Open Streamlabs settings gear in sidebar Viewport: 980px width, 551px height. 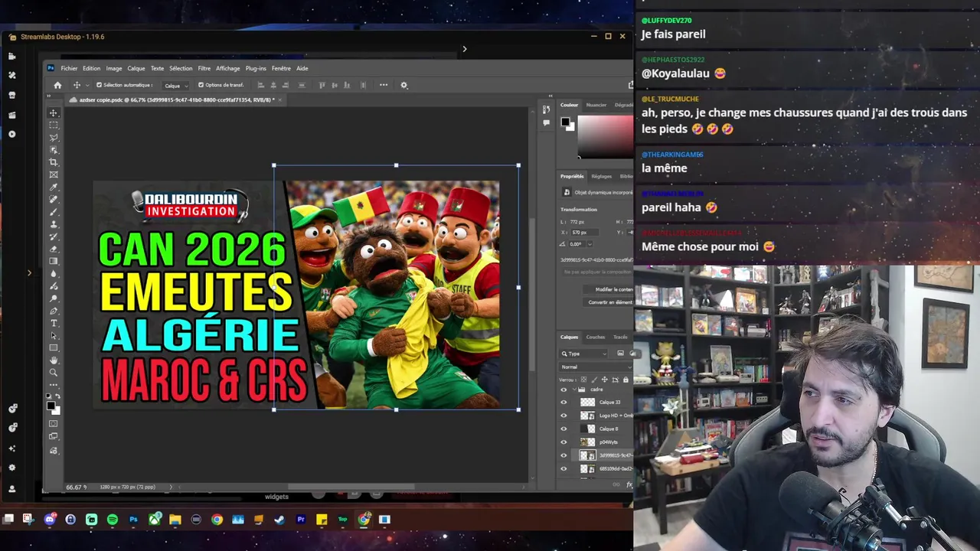click(x=12, y=468)
